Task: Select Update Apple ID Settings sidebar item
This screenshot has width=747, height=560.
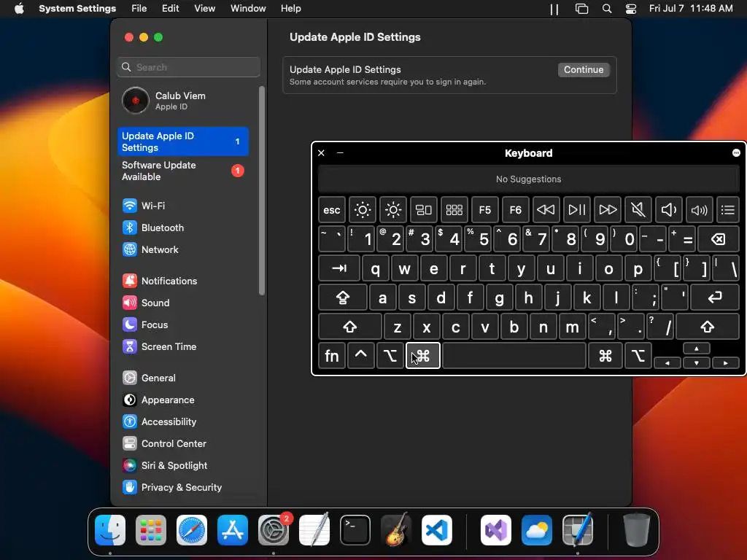Action: [x=183, y=141]
